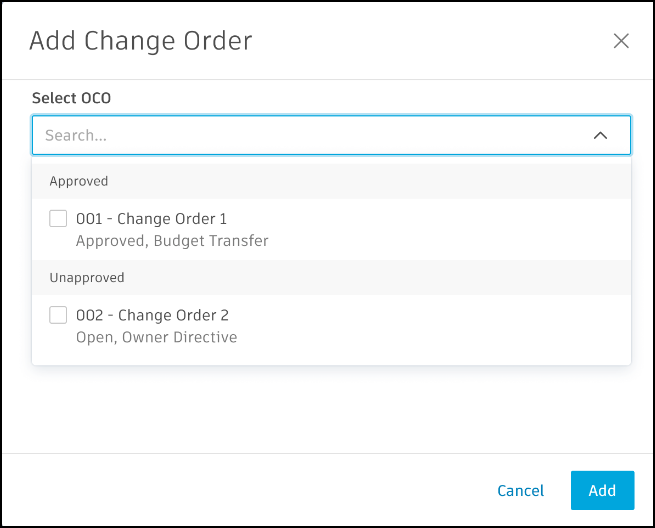The image size is (655, 528).
Task: Close the Add Change Order dialog
Action: [621, 41]
